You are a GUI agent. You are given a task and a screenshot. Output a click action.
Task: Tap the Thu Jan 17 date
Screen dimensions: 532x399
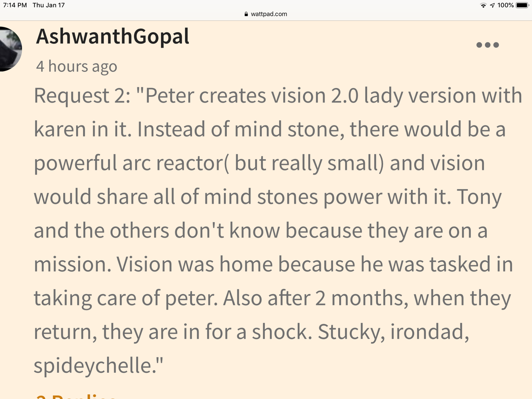(48, 5)
